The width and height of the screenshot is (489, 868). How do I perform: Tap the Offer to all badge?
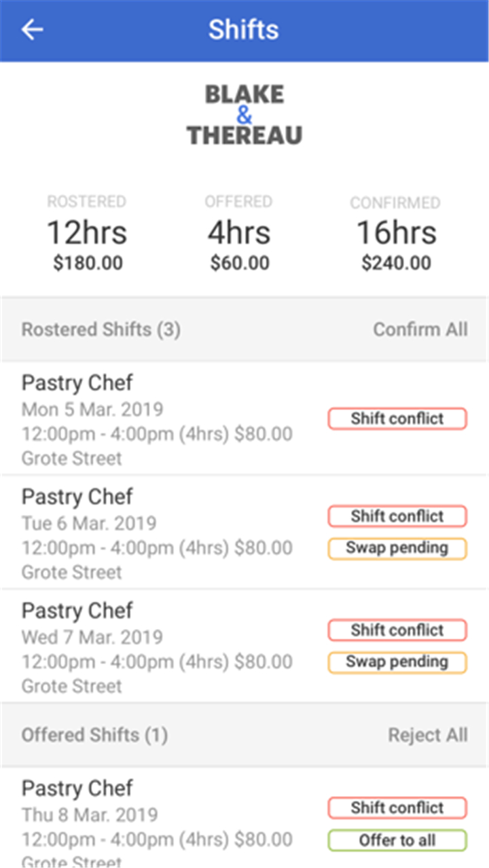point(397,840)
